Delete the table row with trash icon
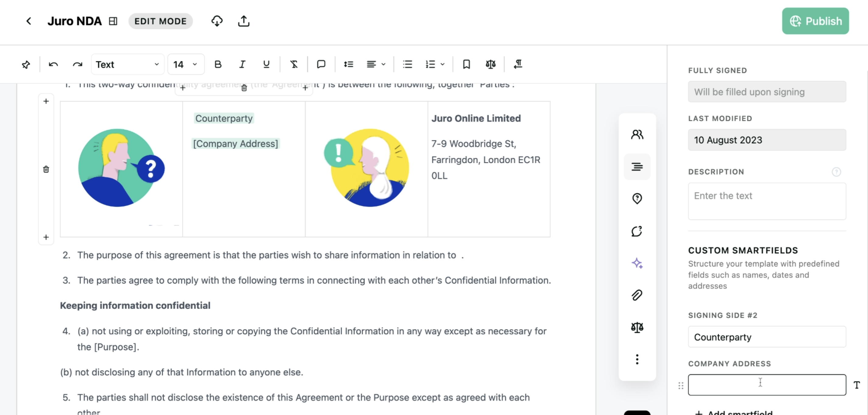 (x=46, y=169)
